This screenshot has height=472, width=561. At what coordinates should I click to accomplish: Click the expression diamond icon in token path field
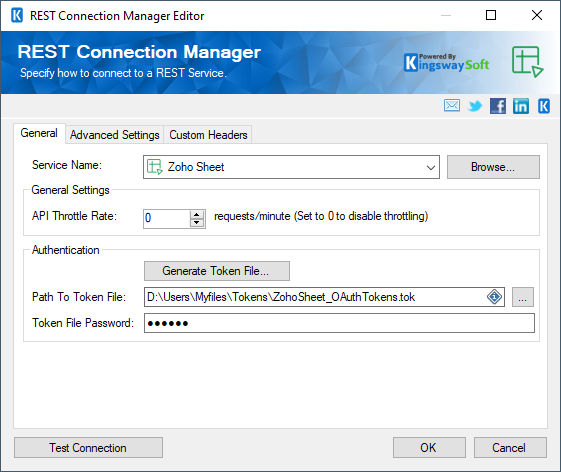(x=494, y=297)
